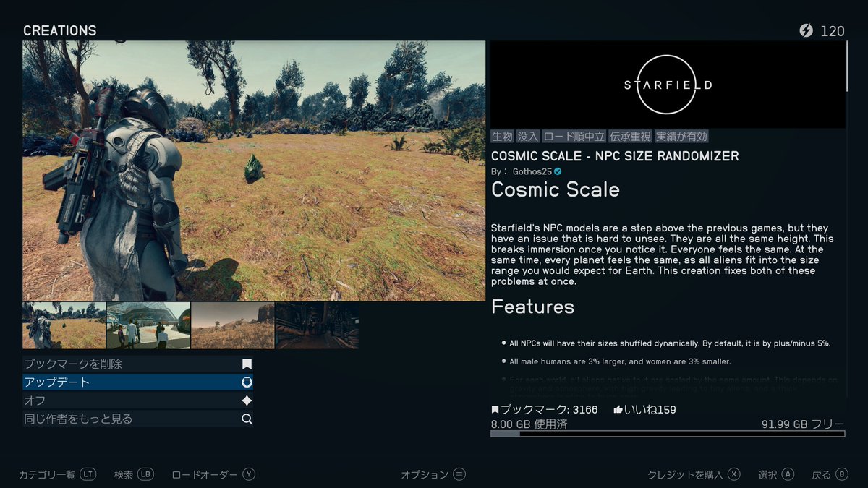Click the bookmark icon in ブックマークを削除 row

tap(247, 364)
